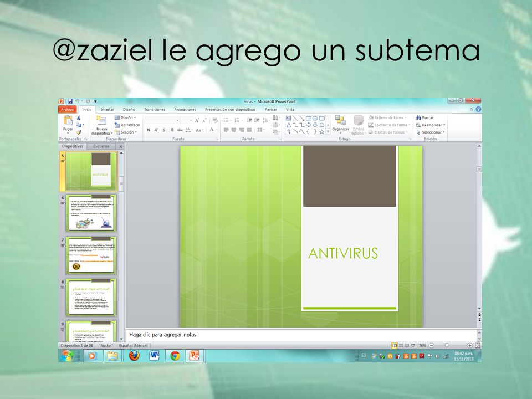This screenshot has height=399, width=532.
Task: Open Google Chrome from the taskbar
Action: (175, 356)
